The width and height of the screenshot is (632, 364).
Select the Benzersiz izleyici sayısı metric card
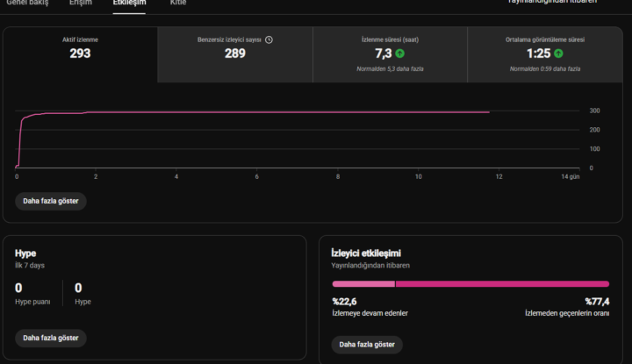[x=235, y=54]
